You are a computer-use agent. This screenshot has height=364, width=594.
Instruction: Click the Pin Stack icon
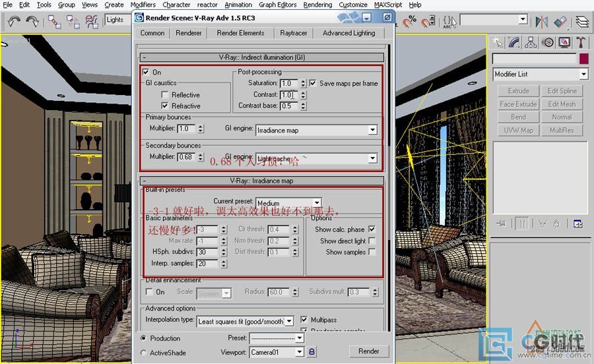coord(501,224)
